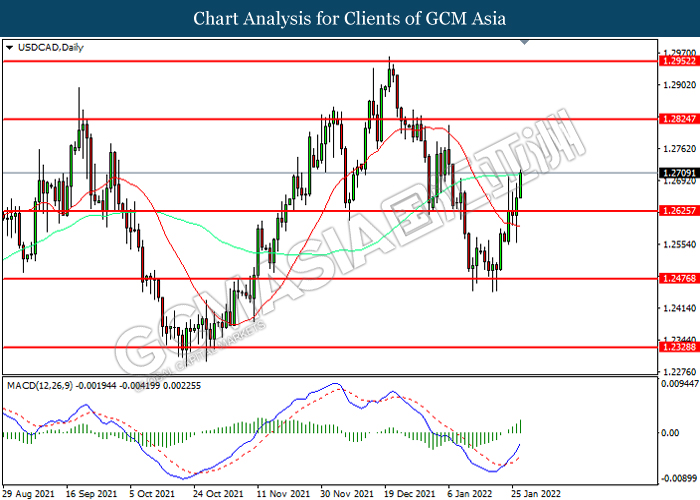
Task: Click the 6 Jan 2022 date label
Action: coord(470,494)
